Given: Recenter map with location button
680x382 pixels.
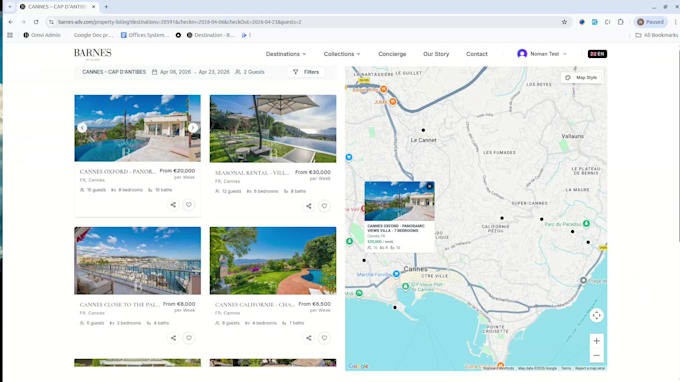Looking at the screenshot, I should click(596, 315).
